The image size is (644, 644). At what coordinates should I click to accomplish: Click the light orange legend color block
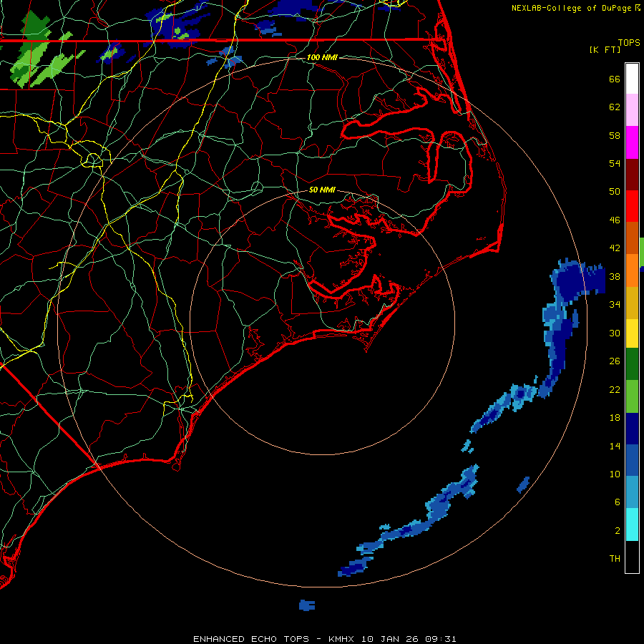[632, 270]
